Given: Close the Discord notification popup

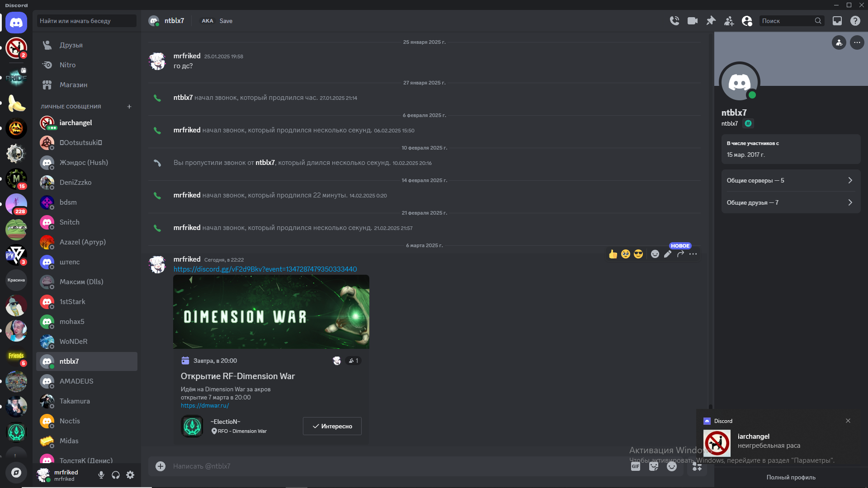Looking at the screenshot, I should [x=848, y=421].
